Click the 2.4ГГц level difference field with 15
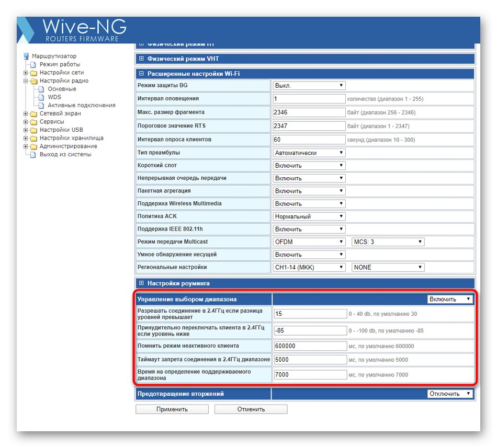This screenshot has width=497, height=448. click(x=311, y=314)
